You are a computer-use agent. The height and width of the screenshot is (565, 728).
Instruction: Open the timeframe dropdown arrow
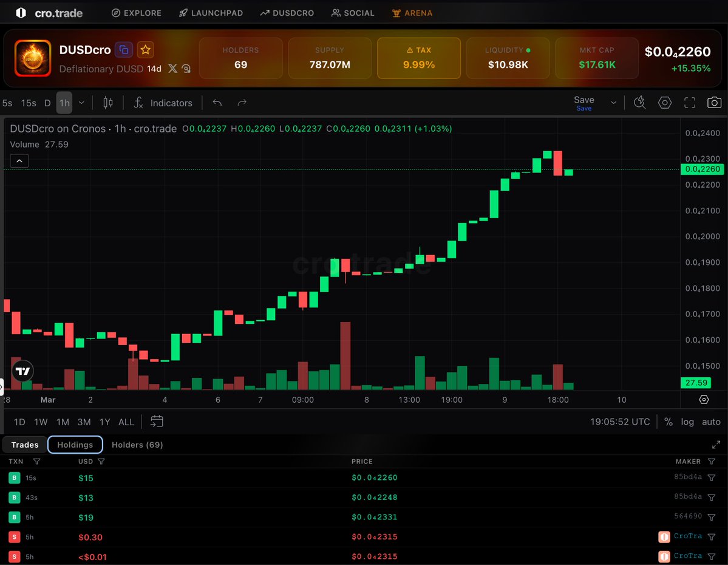coord(81,103)
